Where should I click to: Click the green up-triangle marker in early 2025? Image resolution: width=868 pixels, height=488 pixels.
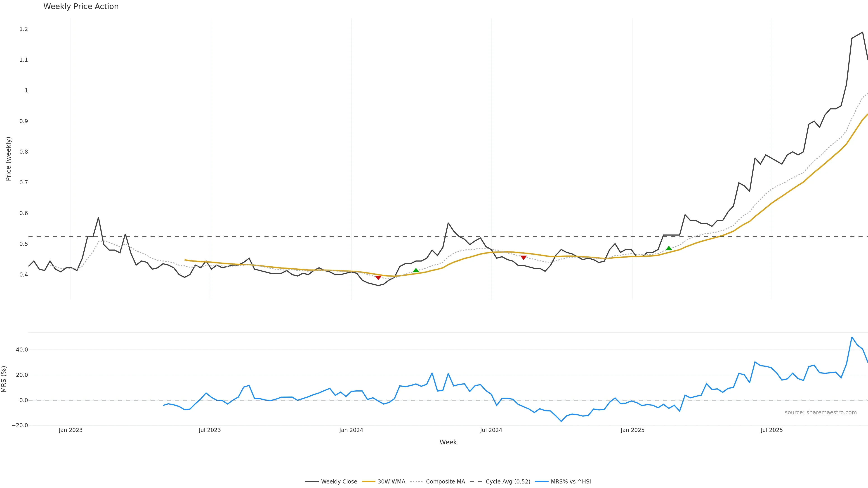pos(669,248)
